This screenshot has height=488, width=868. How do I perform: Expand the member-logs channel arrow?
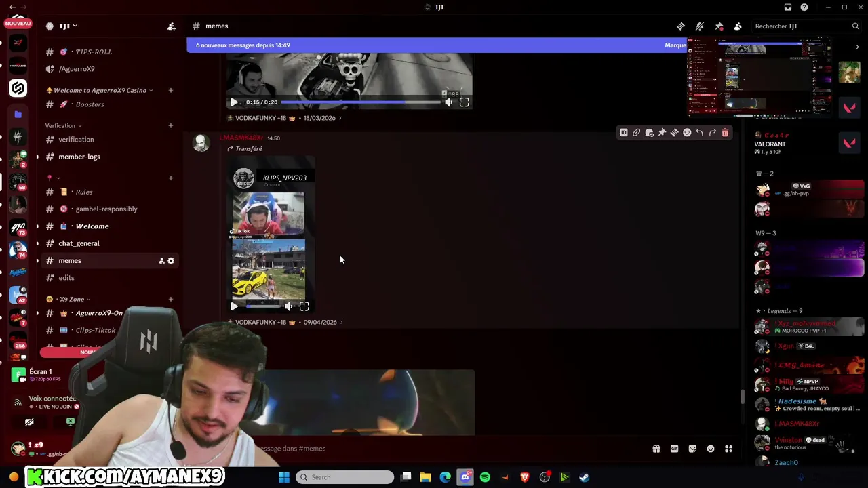tap(37, 157)
